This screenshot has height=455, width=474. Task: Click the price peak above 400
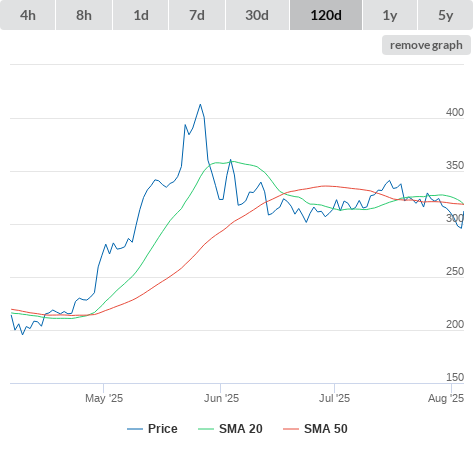200,105
